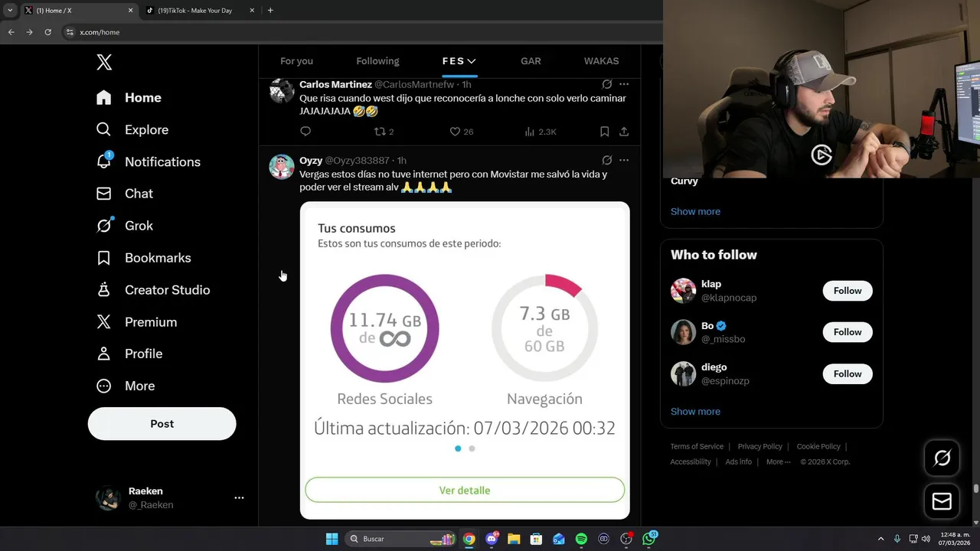
Task: Click Grok icon on Oyzy's post
Action: click(606, 161)
